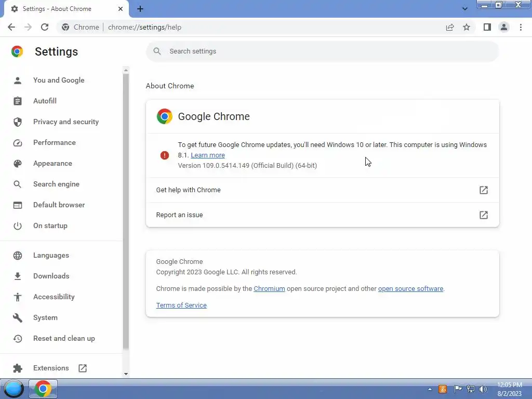Open the Chromium project link
This screenshot has height=399, width=532.
click(x=269, y=289)
